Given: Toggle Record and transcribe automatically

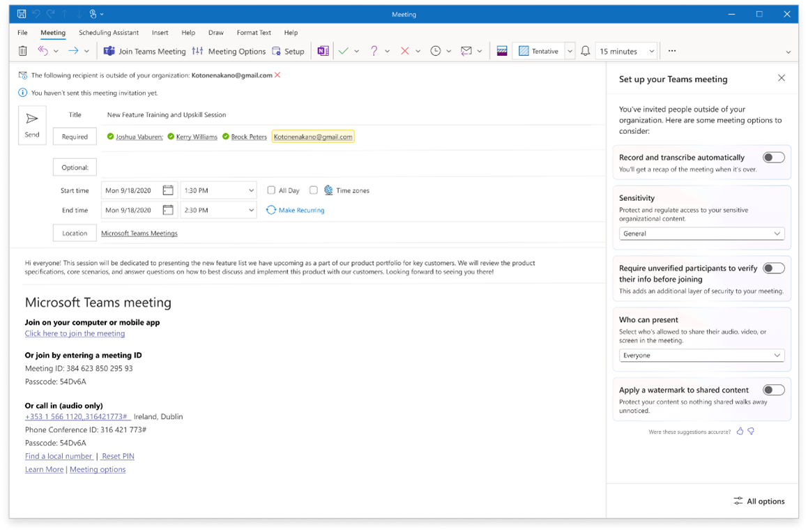Looking at the screenshot, I should point(773,158).
